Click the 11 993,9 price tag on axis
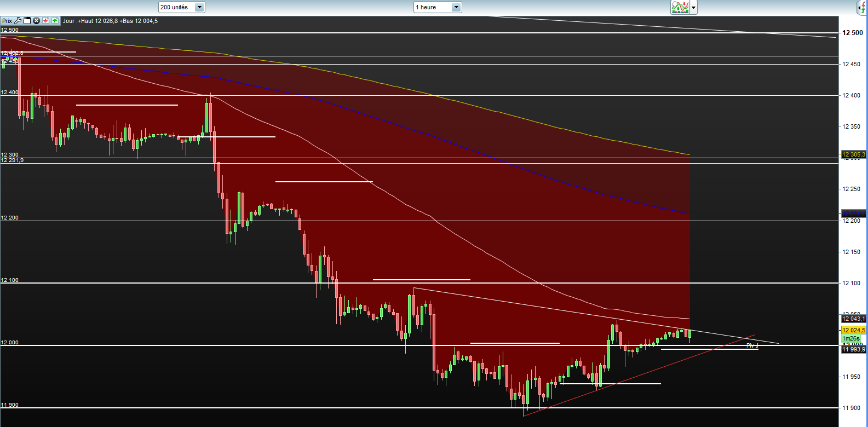Viewport: 868px width, 427px height. tap(854, 349)
